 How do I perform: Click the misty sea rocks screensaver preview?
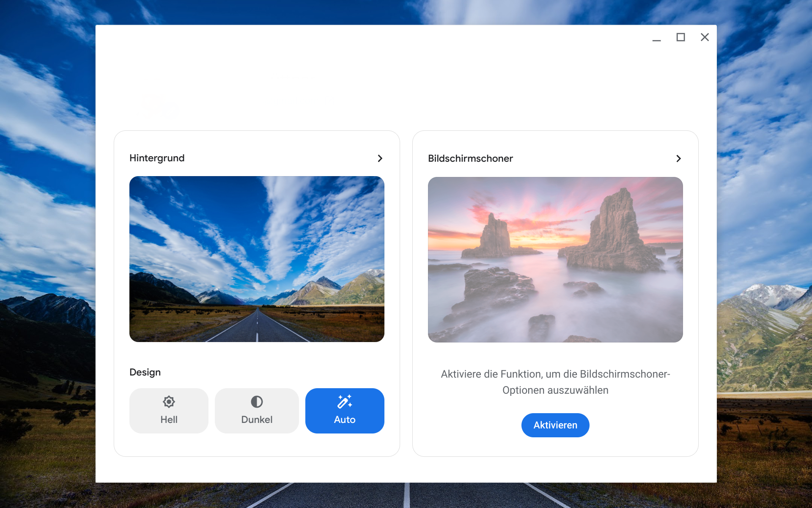click(555, 260)
